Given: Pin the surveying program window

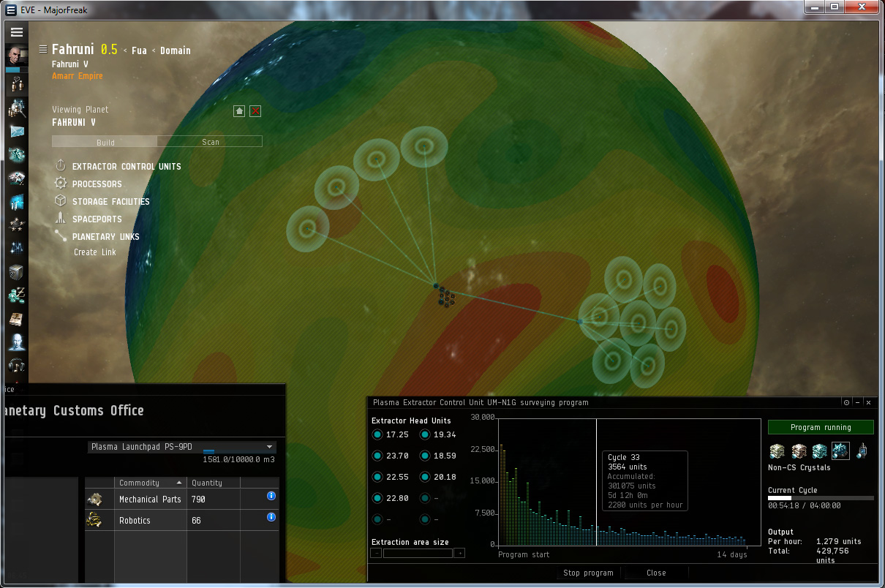Looking at the screenshot, I should (846, 402).
